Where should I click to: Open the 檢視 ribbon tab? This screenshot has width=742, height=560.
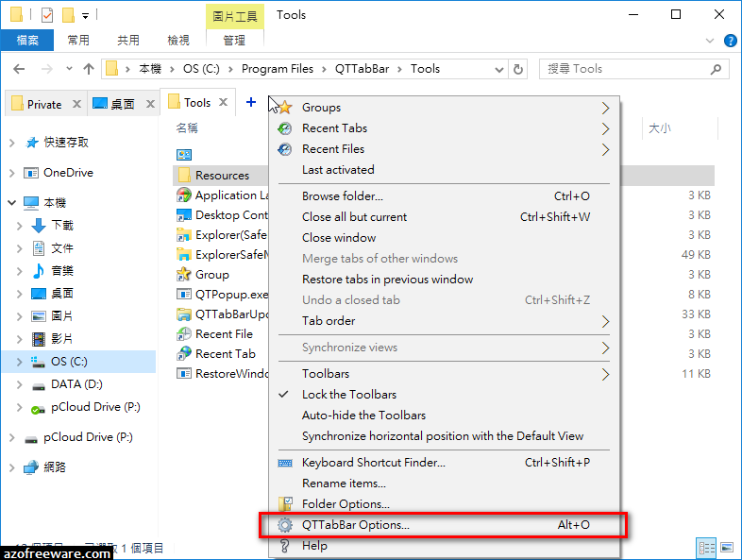(178, 41)
